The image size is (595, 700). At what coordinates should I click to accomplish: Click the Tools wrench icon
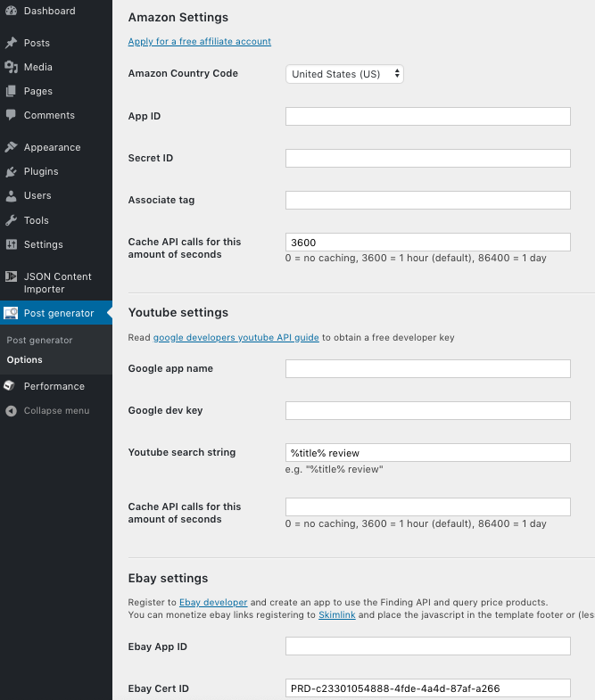tap(12, 220)
